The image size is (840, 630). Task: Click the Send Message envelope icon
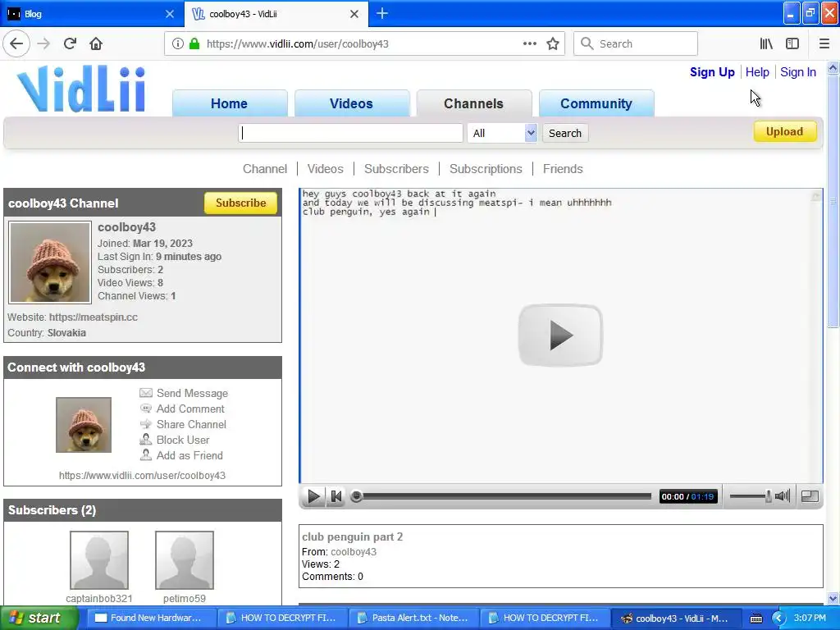point(146,393)
